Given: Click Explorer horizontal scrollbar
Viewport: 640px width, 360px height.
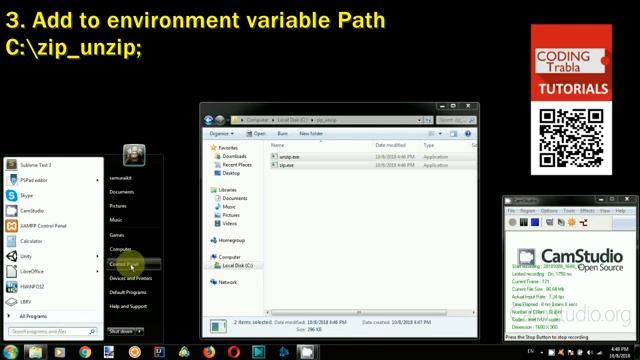Looking at the screenshot, I should click(x=358, y=313).
